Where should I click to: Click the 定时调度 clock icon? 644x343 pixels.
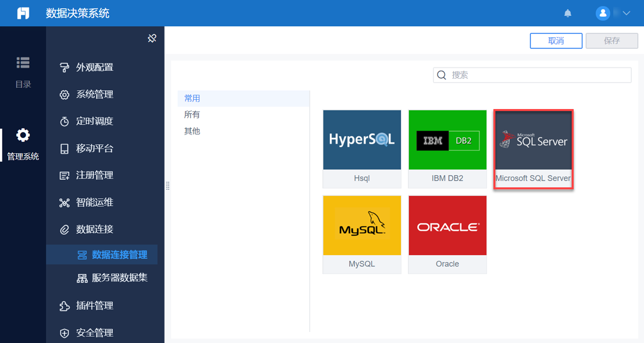click(64, 121)
